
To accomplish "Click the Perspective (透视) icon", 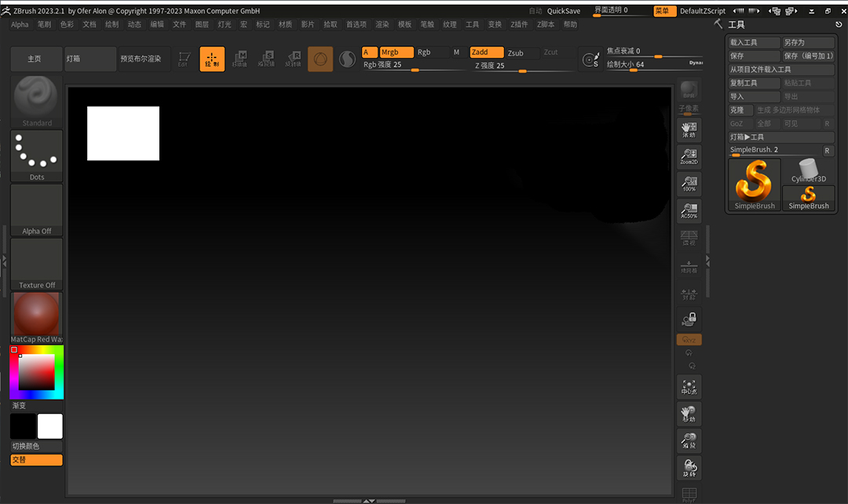I will [689, 238].
